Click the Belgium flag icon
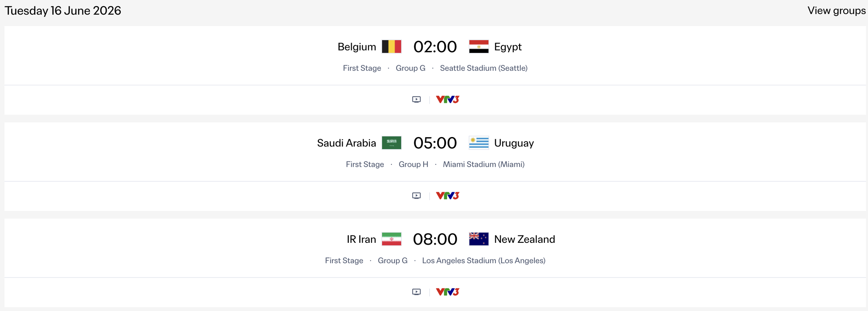 (392, 46)
